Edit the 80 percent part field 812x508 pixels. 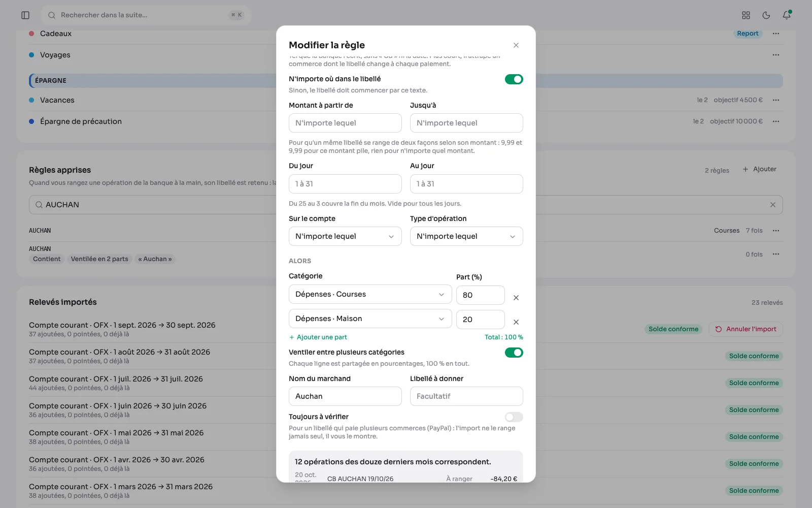tap(480, 295)
